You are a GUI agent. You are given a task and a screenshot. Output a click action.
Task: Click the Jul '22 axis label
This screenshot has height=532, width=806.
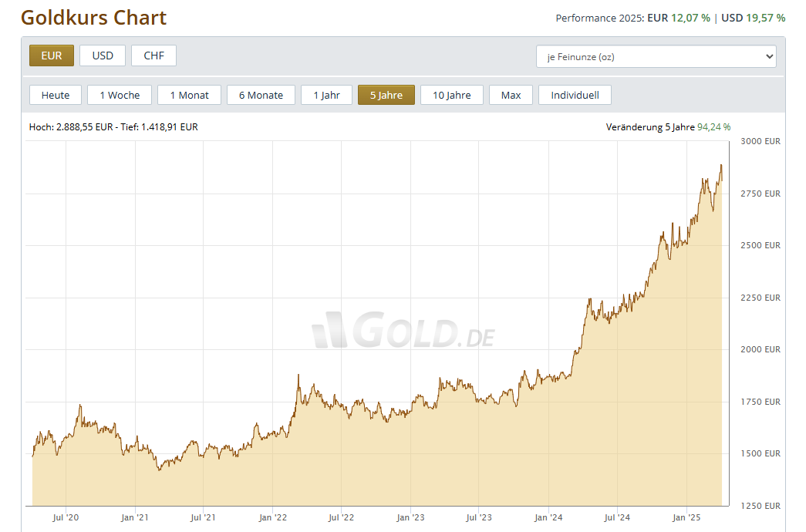[x=342, y=517]
